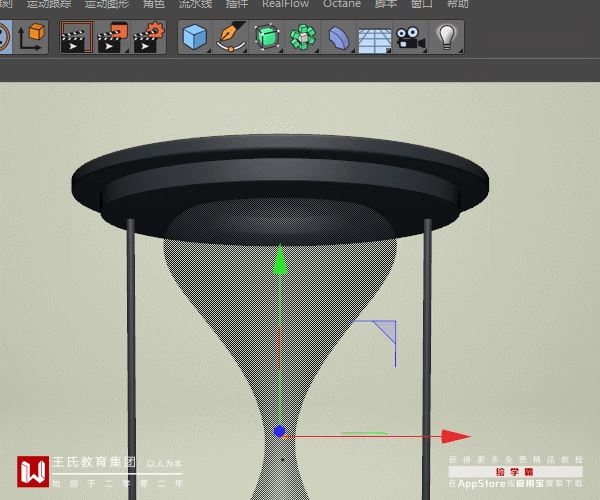Click the blue Z-axis gizmo handle
This screenshot has height=500, width=600.
(x=279, y=431)
